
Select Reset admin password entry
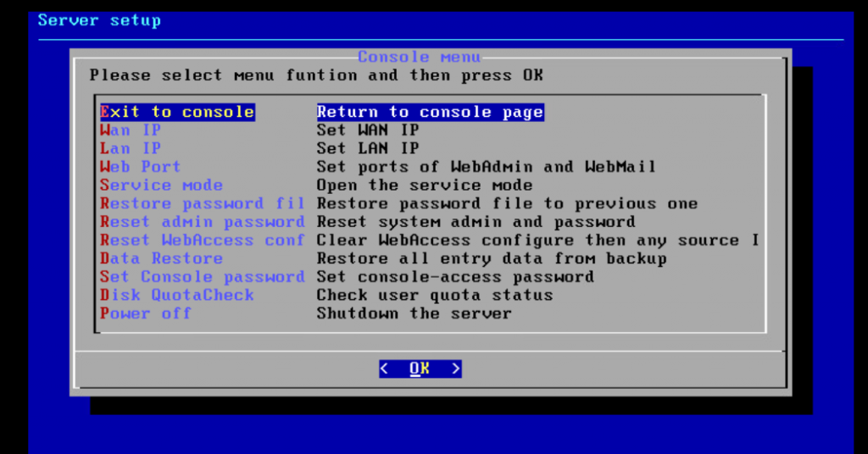[203, 222]
